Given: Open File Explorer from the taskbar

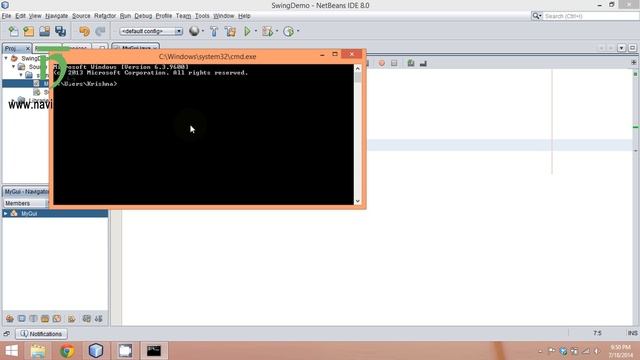Looking at the screenshot, I should [x=38, y=351].
